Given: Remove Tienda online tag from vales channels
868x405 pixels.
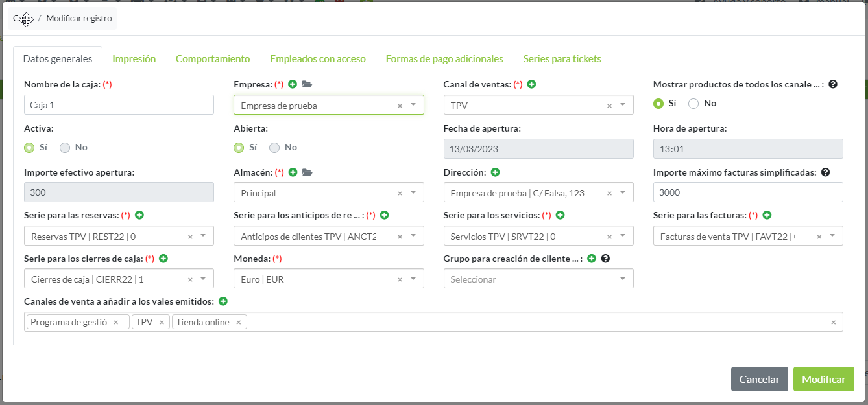Looking at the screenshot, I should click(x=239, y=322).
